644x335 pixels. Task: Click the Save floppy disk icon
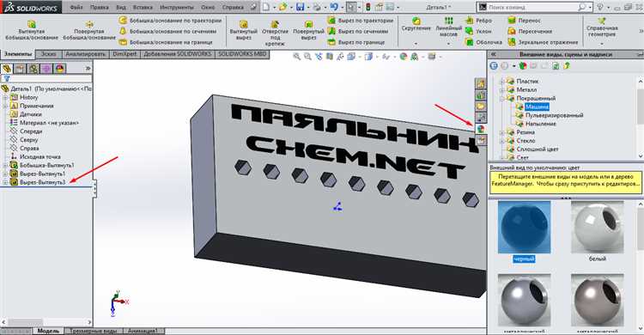[301, 7]
